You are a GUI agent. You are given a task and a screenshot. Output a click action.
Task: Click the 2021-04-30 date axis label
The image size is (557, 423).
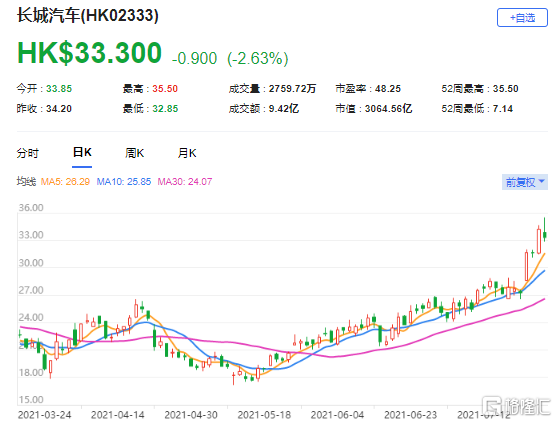(x=191, y=414)
